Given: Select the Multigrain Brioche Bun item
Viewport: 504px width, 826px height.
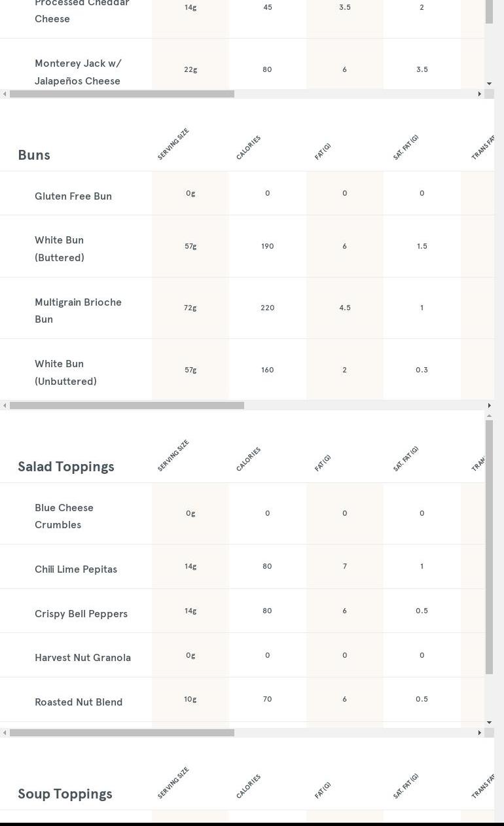Looking at the screenshot, I should pos(78,311).
